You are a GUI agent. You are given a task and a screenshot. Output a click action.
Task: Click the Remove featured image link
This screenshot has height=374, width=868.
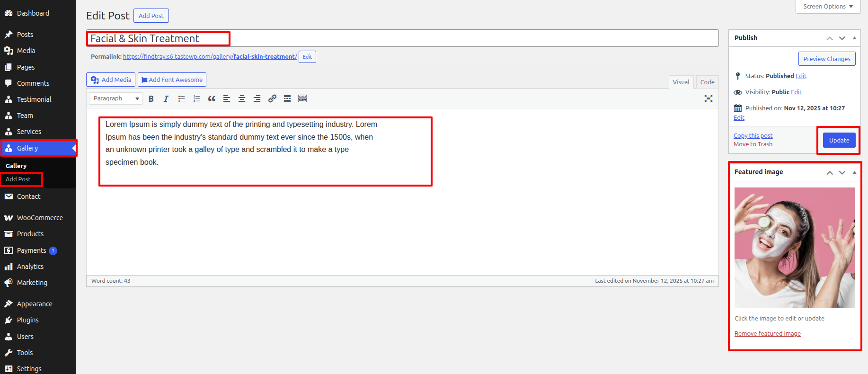coord(767,334)
